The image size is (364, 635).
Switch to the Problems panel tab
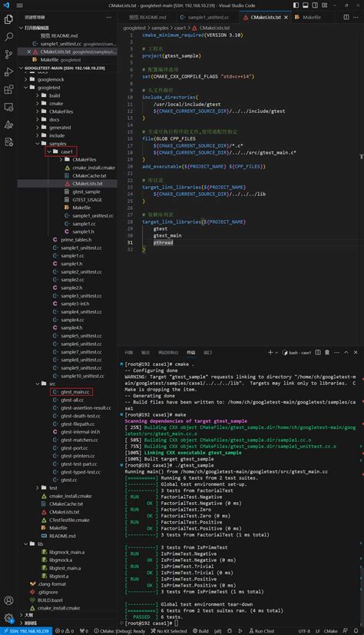click(128, 352)
